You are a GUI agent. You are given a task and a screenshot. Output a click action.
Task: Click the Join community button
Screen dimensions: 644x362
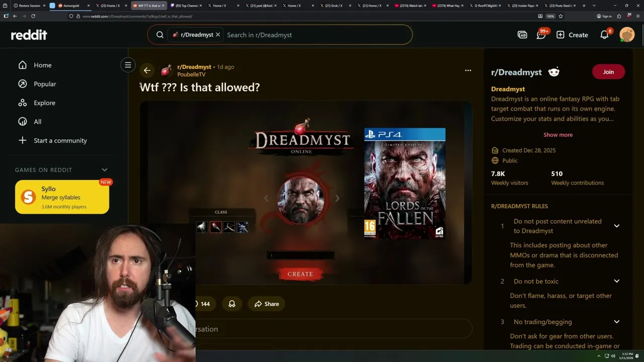coord(608,72)
